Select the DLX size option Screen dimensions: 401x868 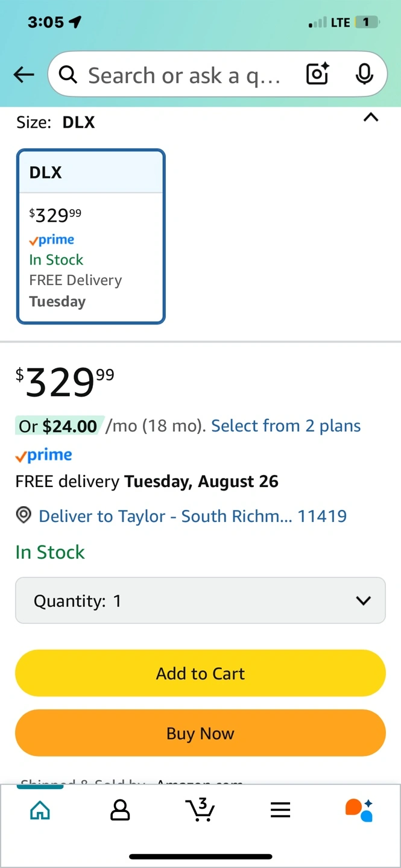pos(90,236)
